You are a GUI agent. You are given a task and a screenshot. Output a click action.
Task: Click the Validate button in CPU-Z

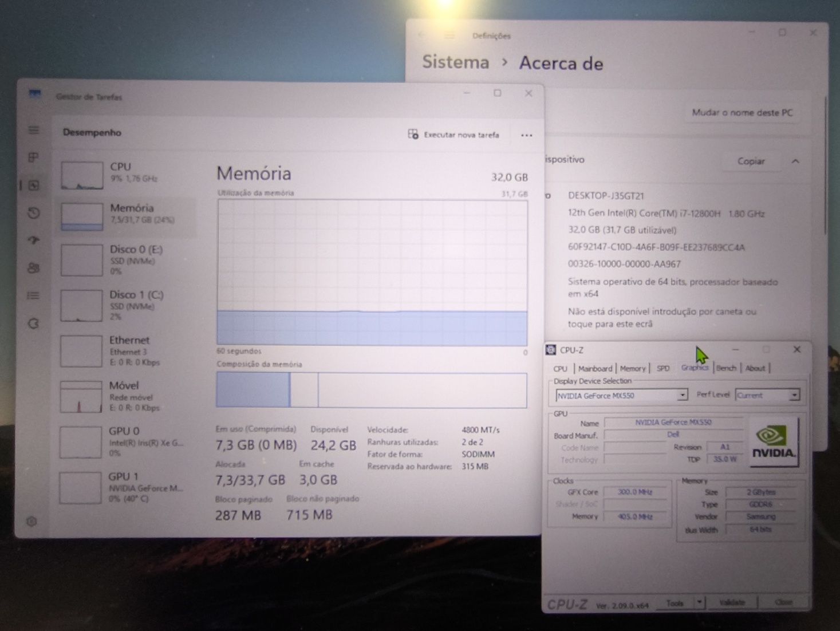tap(732, 602)
